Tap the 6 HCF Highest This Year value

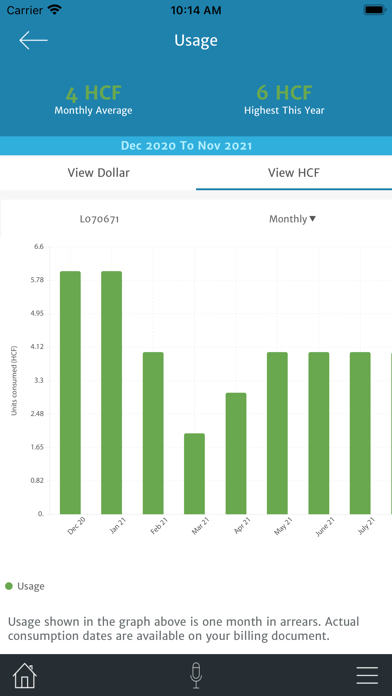284,93
